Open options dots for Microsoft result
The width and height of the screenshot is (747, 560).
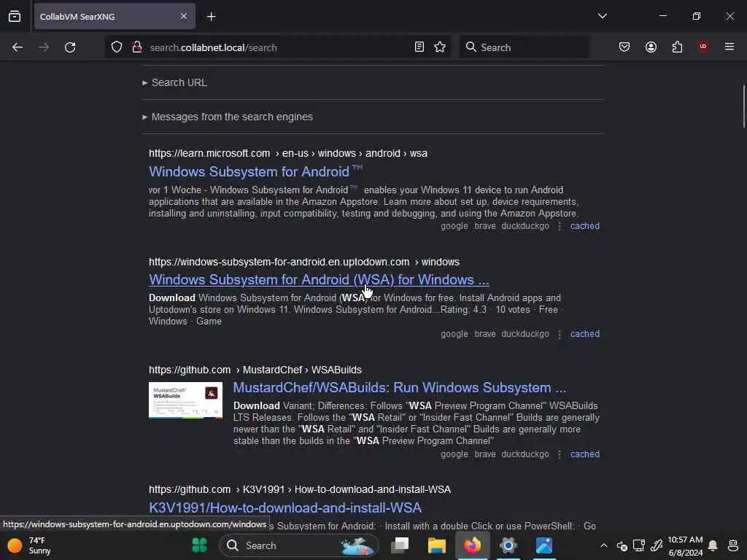pyautogui.click(x=560, y=226)
